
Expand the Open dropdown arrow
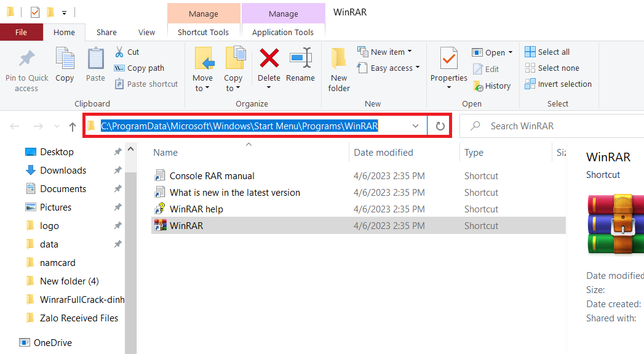(511, 52)
